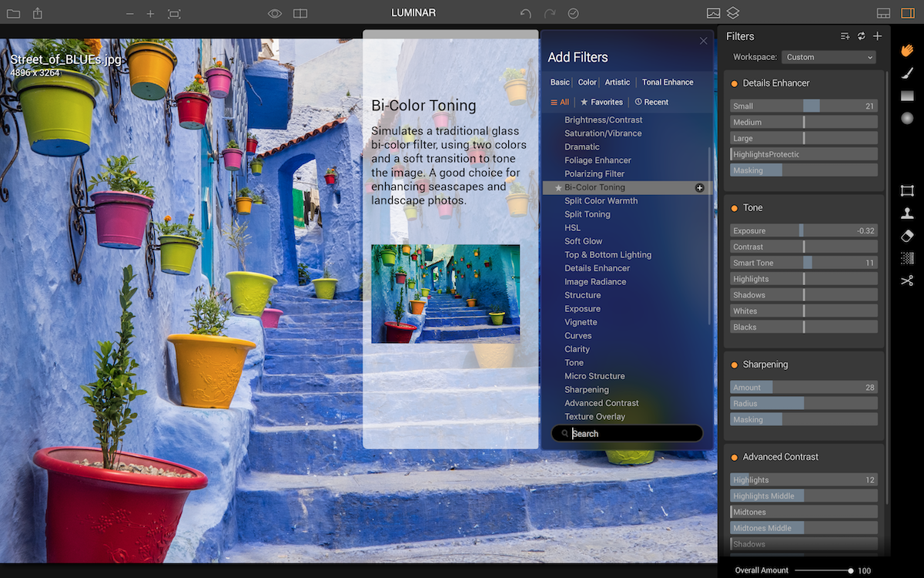Viewport: 924px width, 578px height.
Task: Toggle the eye preview icon in toolbar
Action: (275, 14)
